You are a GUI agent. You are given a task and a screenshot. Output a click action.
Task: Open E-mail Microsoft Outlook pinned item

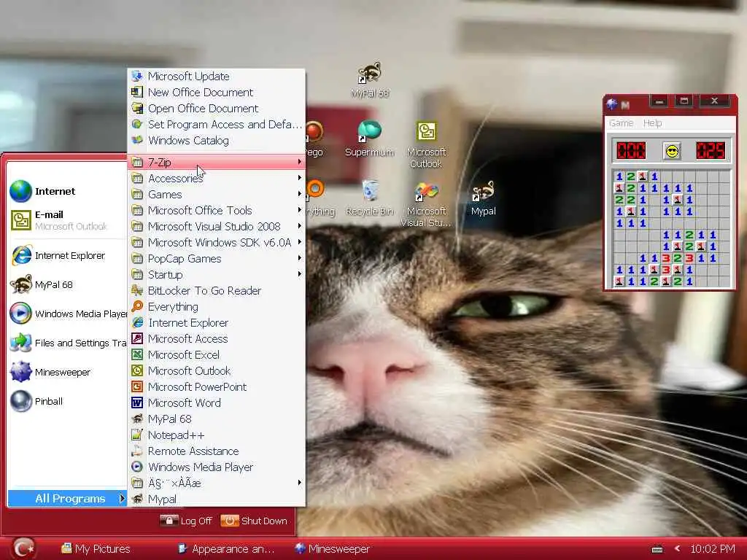pos(66,220)
